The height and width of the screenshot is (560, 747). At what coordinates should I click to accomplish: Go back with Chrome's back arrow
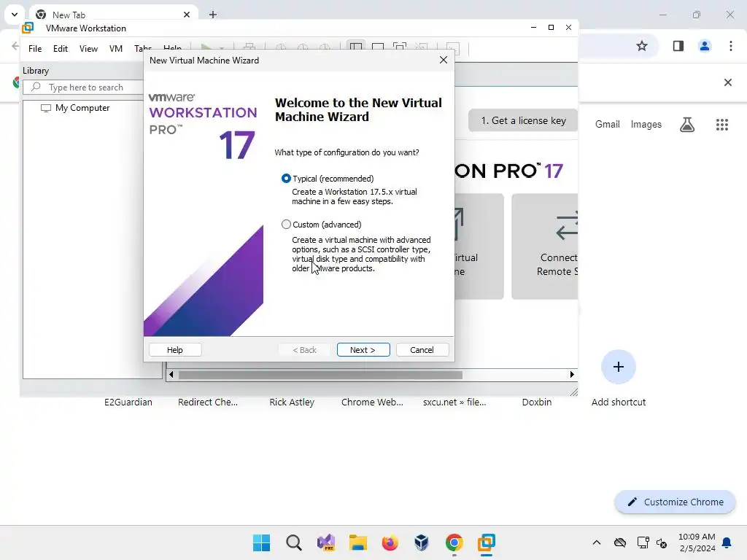point(15,46)
